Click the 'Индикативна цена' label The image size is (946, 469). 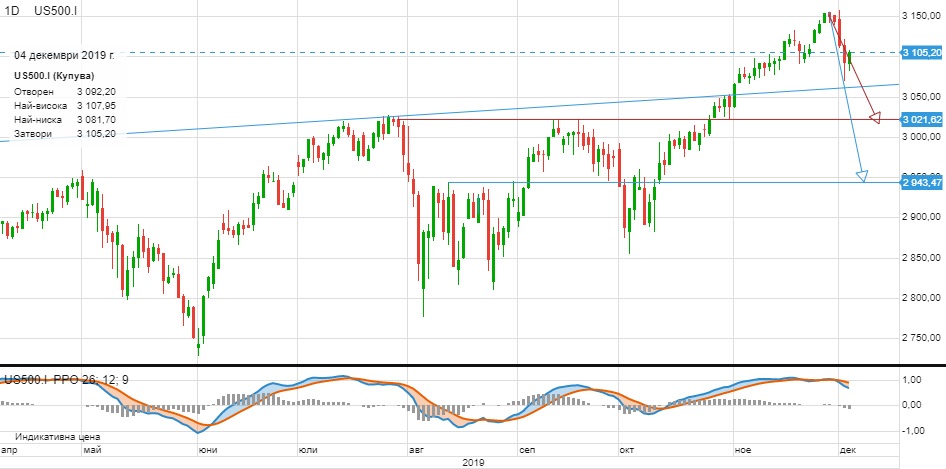coord(58,437)
